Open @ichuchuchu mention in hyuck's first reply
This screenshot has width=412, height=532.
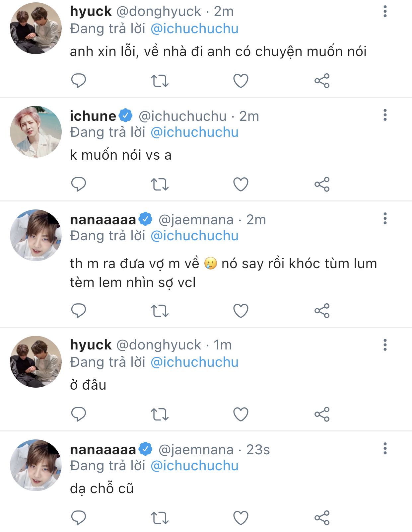coord(194,29)
